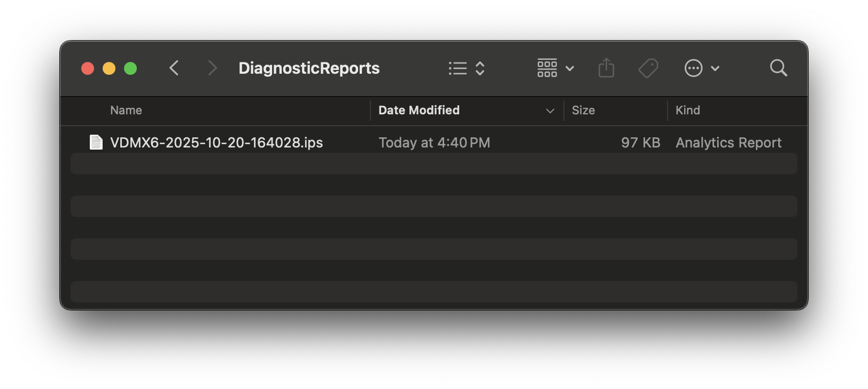Sort files by the Name column header
This screenshot has width=868, height=389.
[x=126, y=110]
